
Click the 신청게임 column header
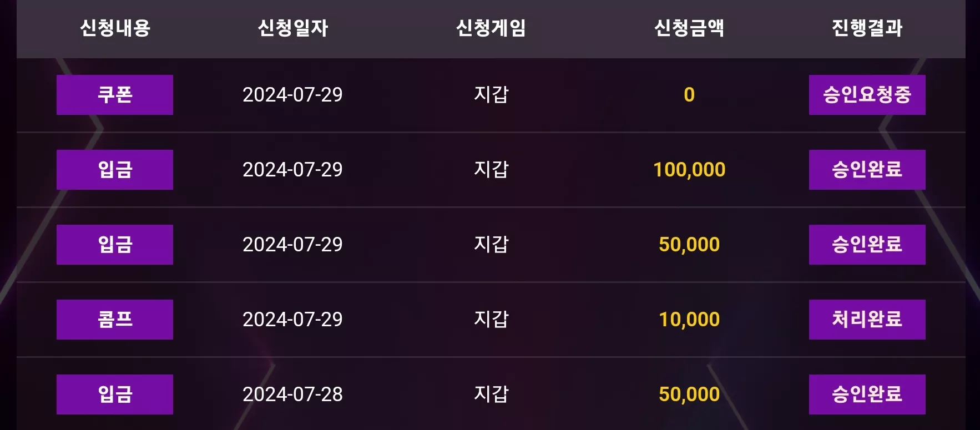coord(491,28)
